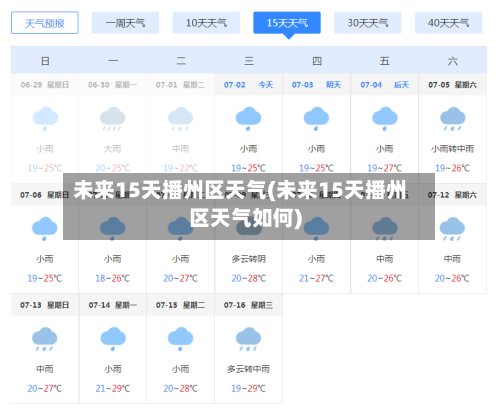Open the 40天天气 forecast tab
Viewport: 500px width, 413px height.
pos(448,23)
